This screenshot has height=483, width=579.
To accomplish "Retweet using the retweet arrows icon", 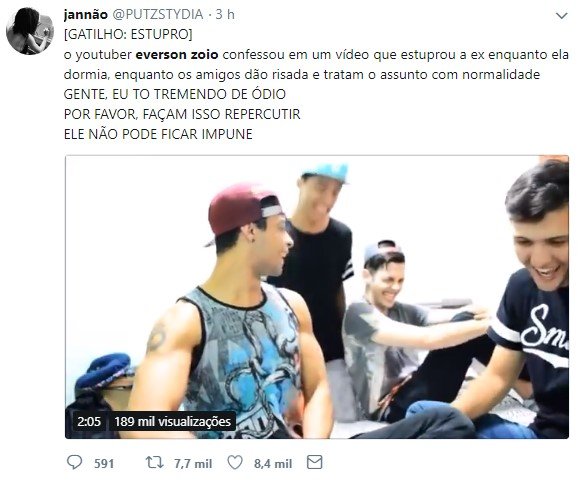I will click(x=154, y=462).
